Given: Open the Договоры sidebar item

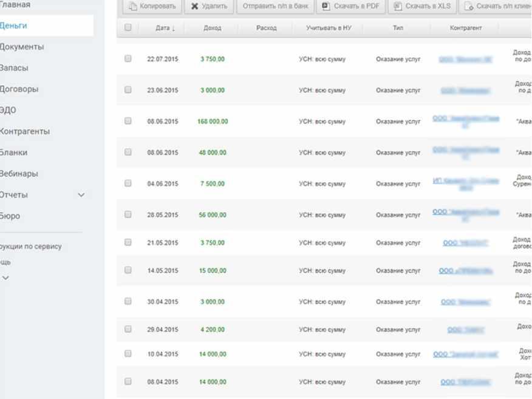Looking at the screenshot, I should coord(20,89).
